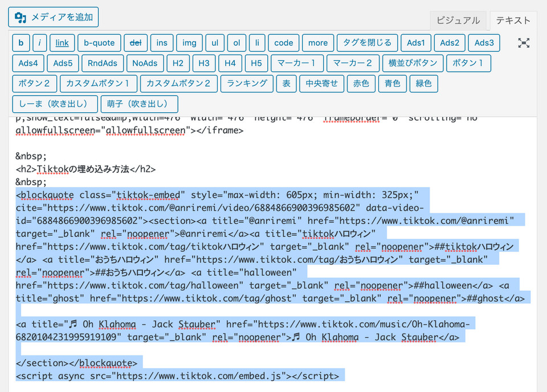This screenshot has width=547, height=392.
Task: Insert the Ads2 shortcode
Action: tap(450, 43)
